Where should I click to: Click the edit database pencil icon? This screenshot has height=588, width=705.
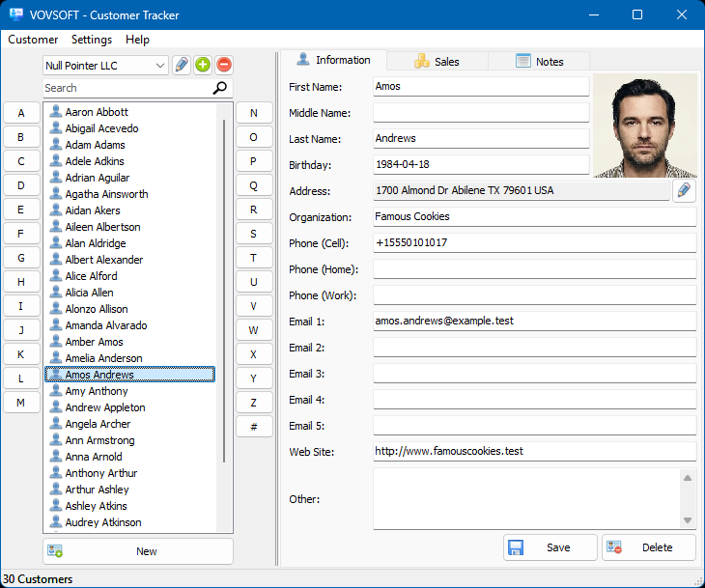tap(182, 65)
